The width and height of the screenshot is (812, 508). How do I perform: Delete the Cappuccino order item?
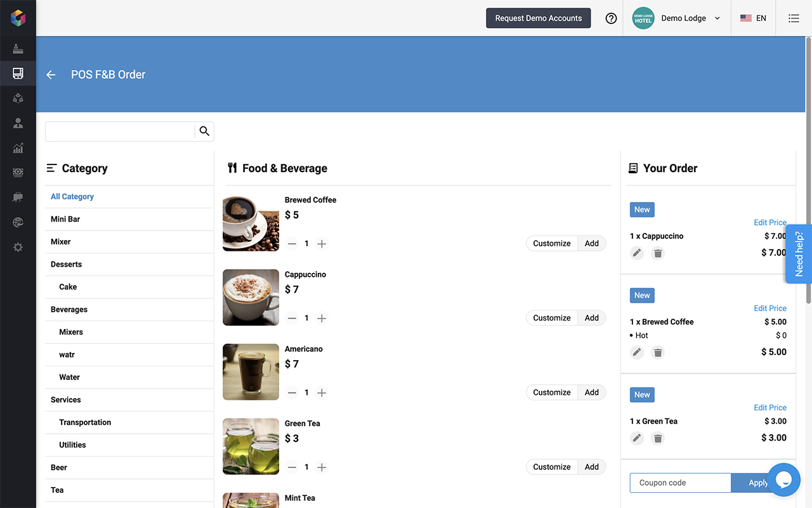658,253
